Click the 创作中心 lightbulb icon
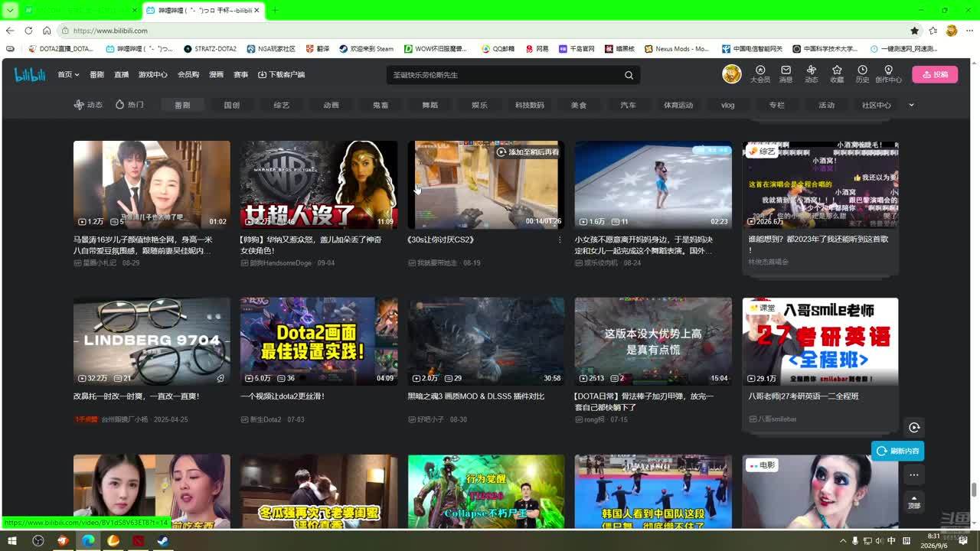Viewport: 980px width, 551px height. (x=888, y=70)
